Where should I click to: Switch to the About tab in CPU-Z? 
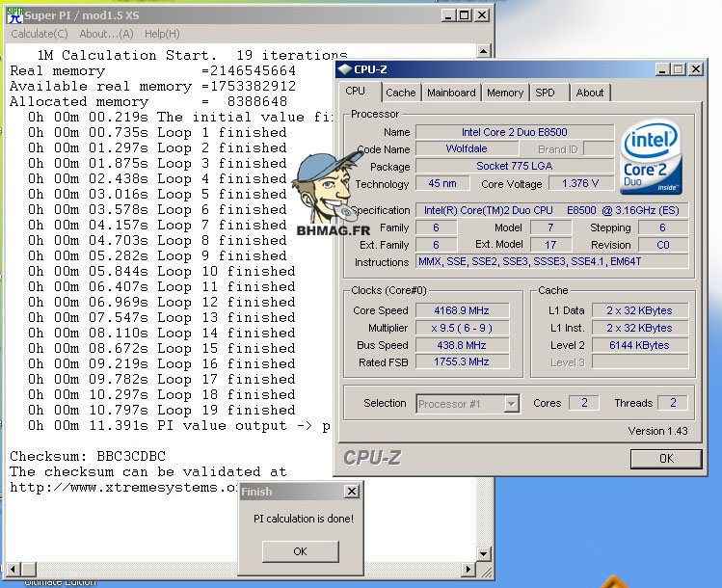590,93
